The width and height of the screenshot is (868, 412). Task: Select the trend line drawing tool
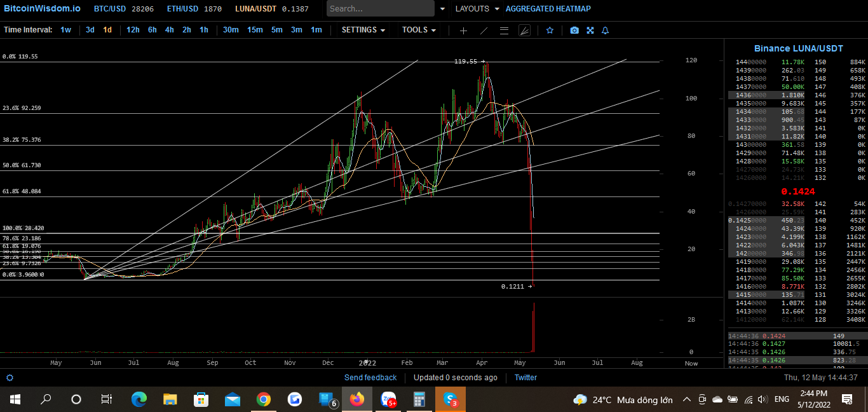(484, 30)
